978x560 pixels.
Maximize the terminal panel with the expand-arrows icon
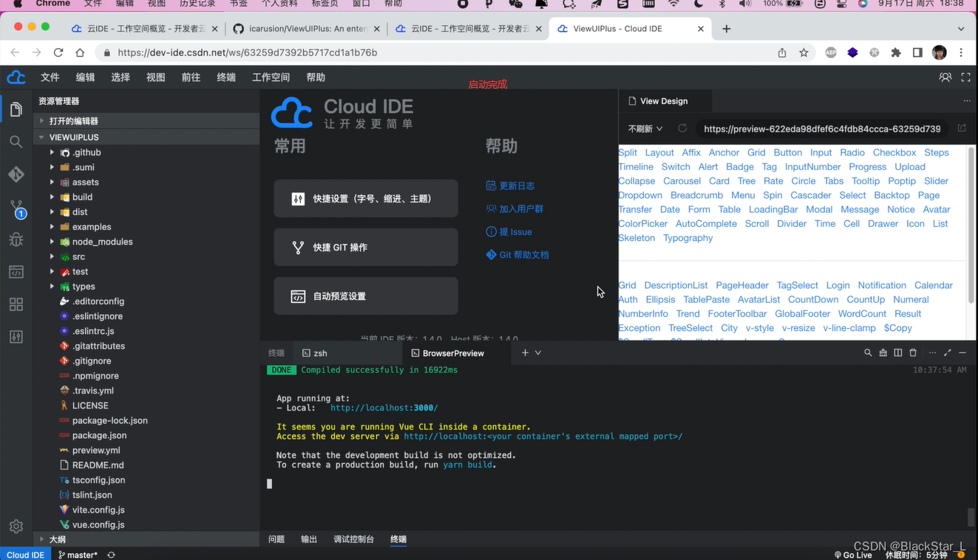point(947,353)
